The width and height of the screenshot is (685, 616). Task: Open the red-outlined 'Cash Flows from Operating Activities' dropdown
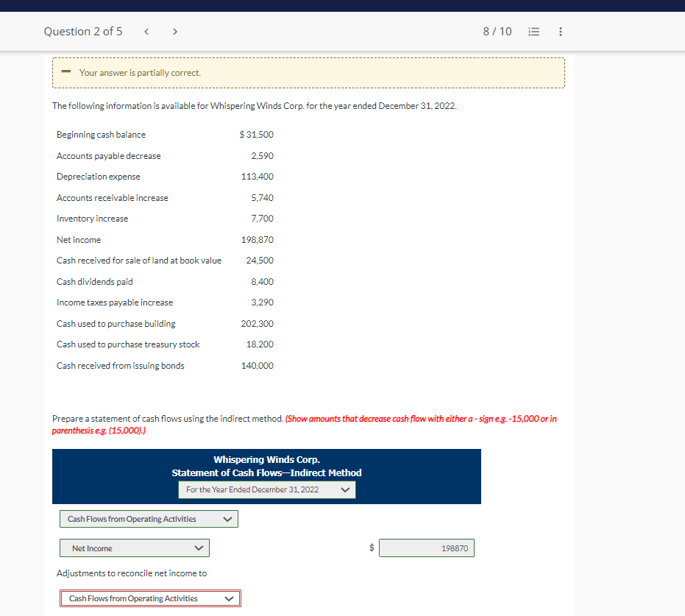point(150,598)
